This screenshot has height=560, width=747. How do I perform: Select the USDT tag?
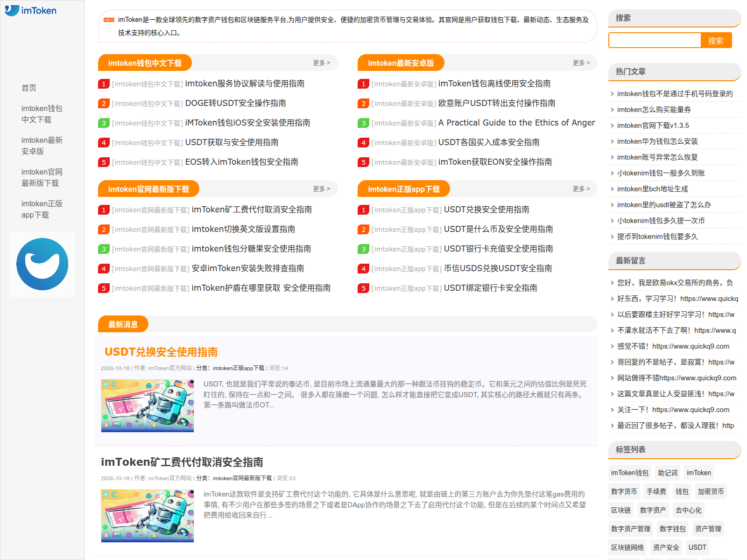tap(698, 547)
